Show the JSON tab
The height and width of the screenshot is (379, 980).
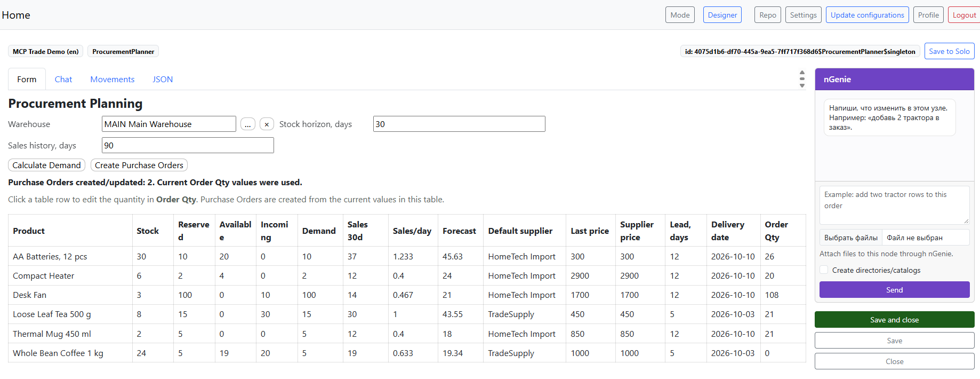(x=163, y=79)
